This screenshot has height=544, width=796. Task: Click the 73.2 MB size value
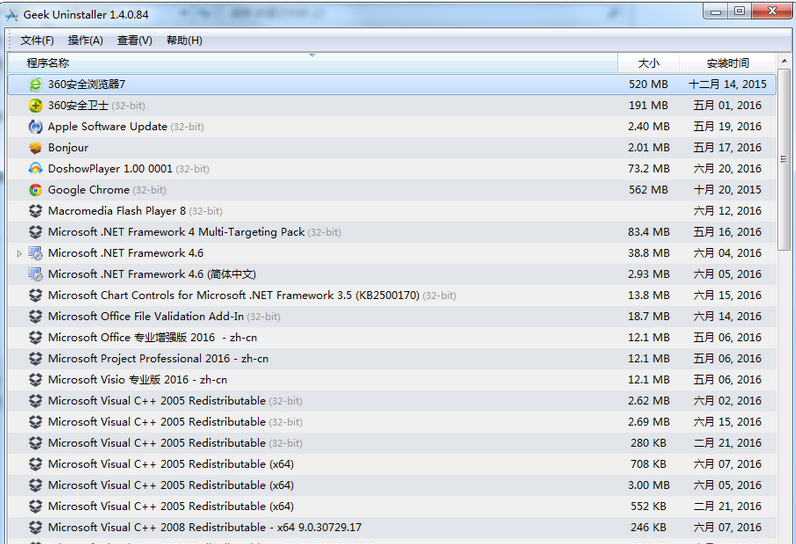(648, 168)
